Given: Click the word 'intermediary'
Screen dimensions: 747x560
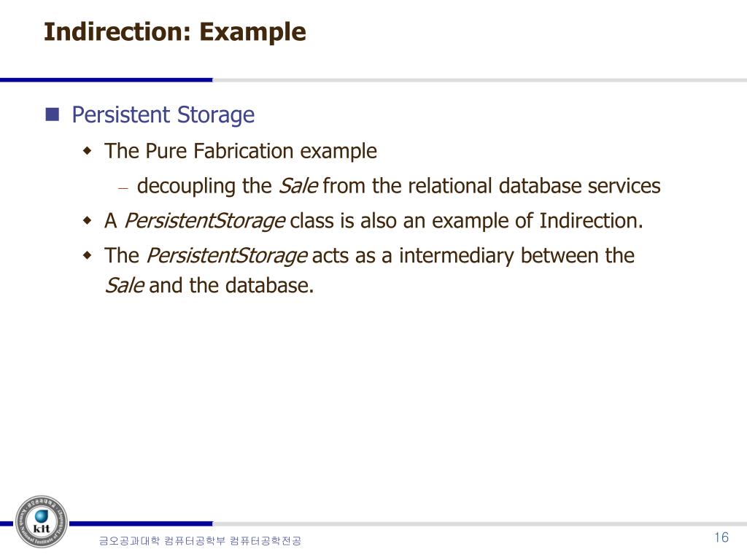Looking at the screenshot, I should [457, 256].
